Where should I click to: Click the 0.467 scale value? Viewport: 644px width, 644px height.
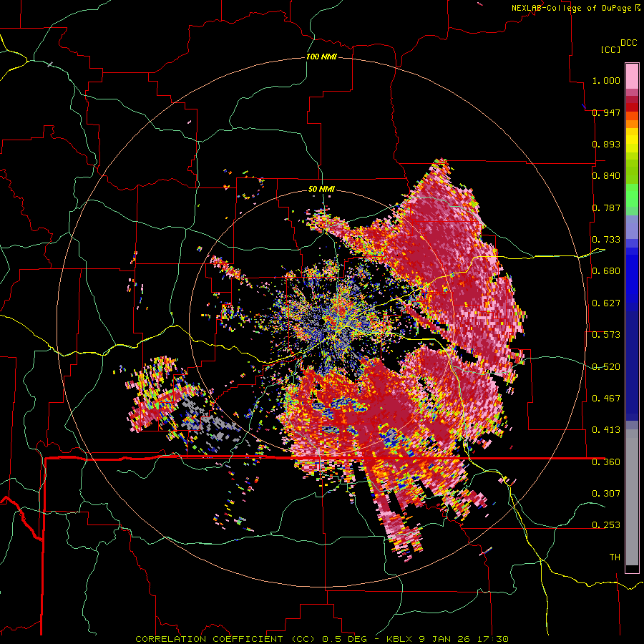[606, 399]
